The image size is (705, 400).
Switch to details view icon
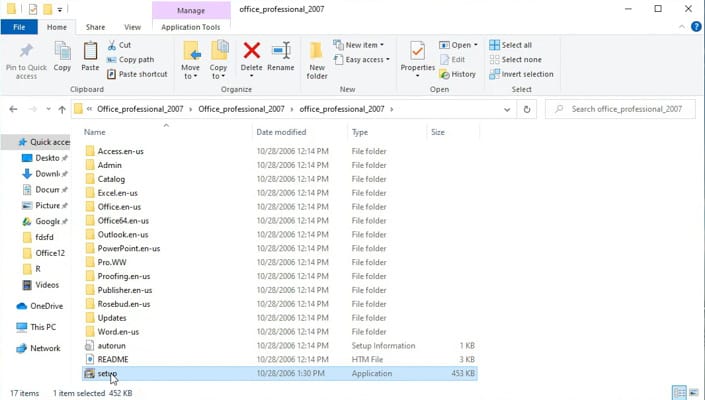(x=679, y=392)
